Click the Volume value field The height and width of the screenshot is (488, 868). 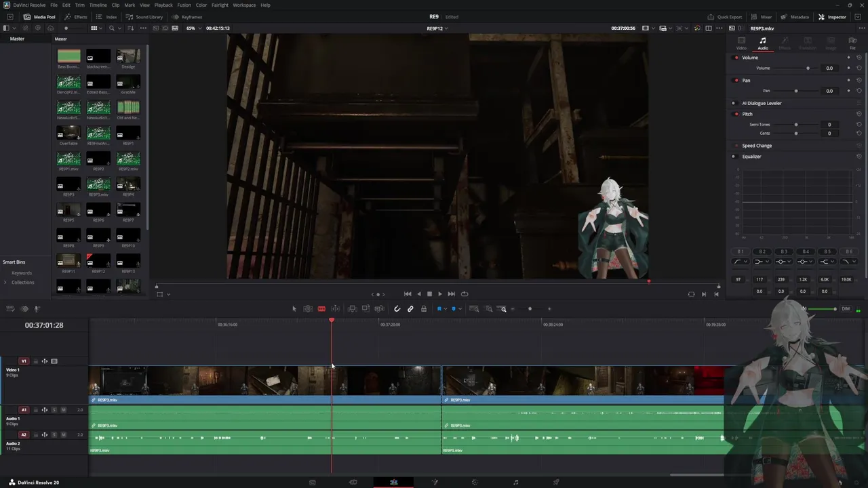(829, 68)
